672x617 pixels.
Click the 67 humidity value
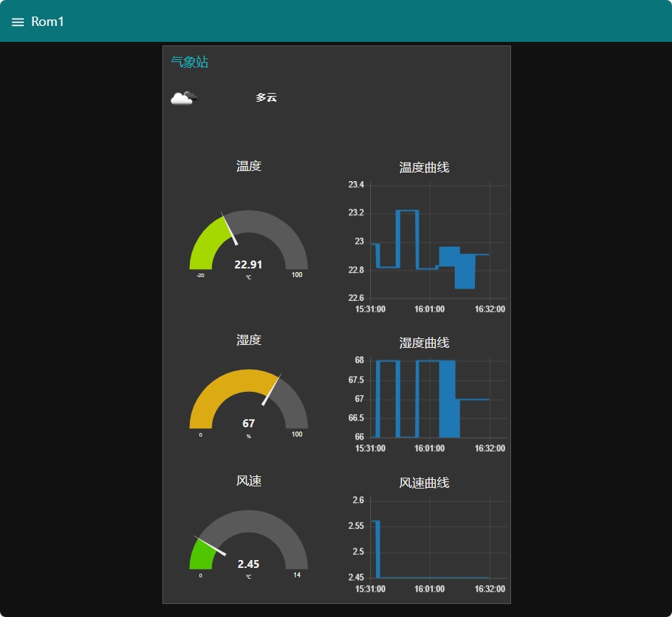click(x=248, y=424)
